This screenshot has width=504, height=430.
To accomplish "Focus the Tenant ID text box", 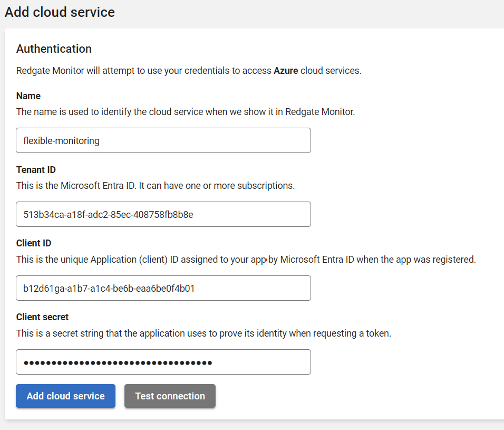I will tap(163, 214).
